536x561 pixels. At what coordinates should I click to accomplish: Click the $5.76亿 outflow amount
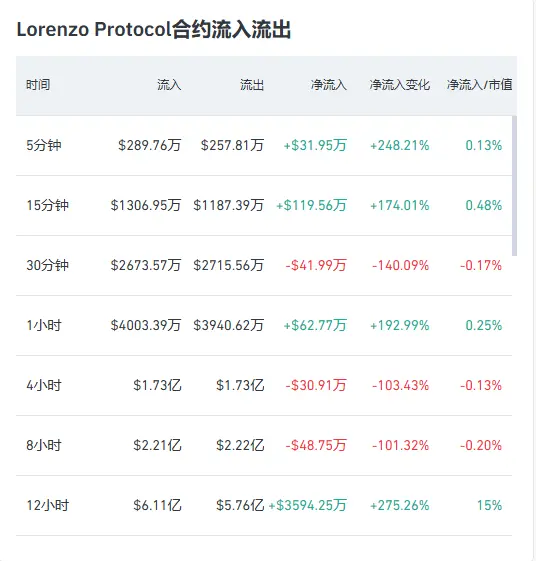(x=240, y=506)
